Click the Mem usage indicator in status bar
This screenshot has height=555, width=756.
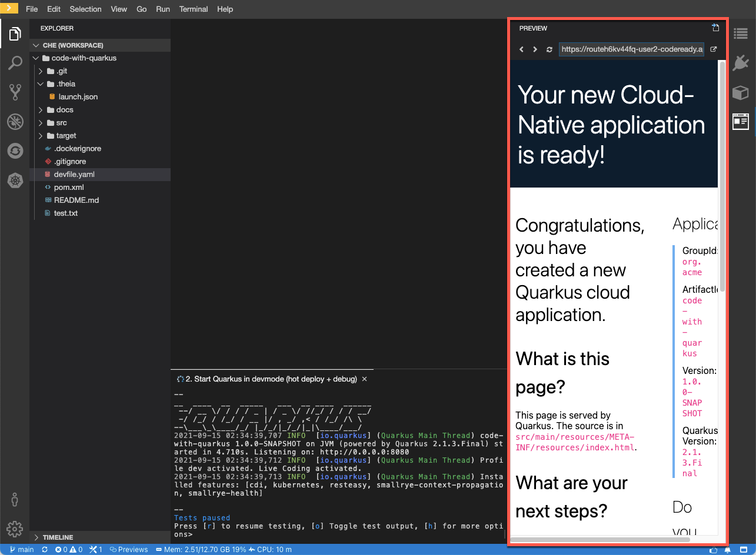201,550
